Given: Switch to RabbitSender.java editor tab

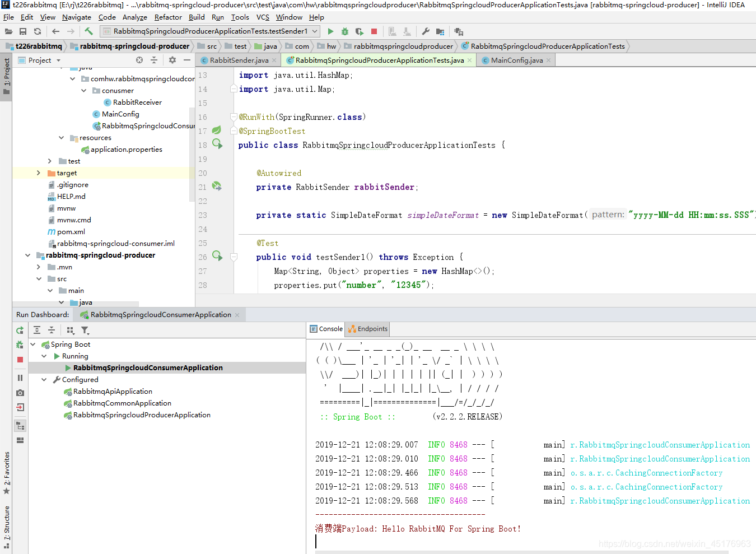Looking at the screenshot, I should pyautogui.click(x=239, y=60).
